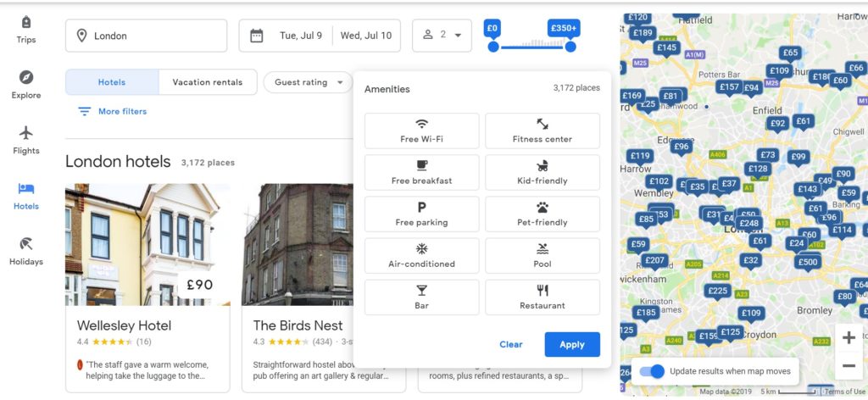Click the £65 map price marker
The image size is (868, 400).
click(791, 53)
